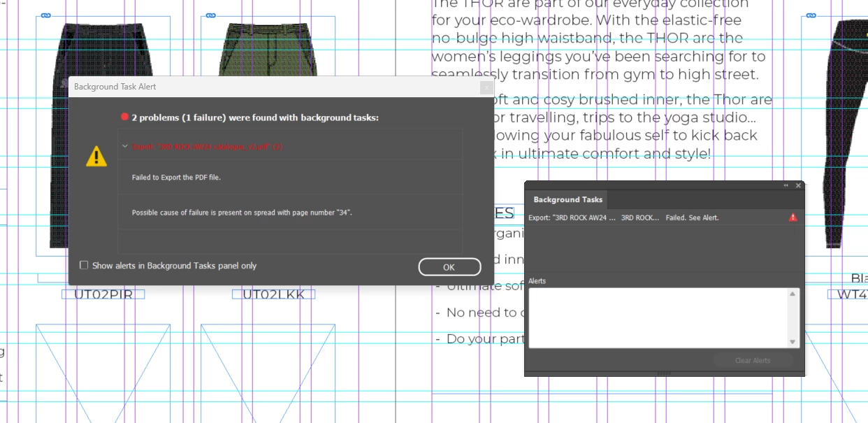868x423 pixels.
Task: Click the UT02PIR product code text frame
Action: pyautogui.click(x=103, y=294)
